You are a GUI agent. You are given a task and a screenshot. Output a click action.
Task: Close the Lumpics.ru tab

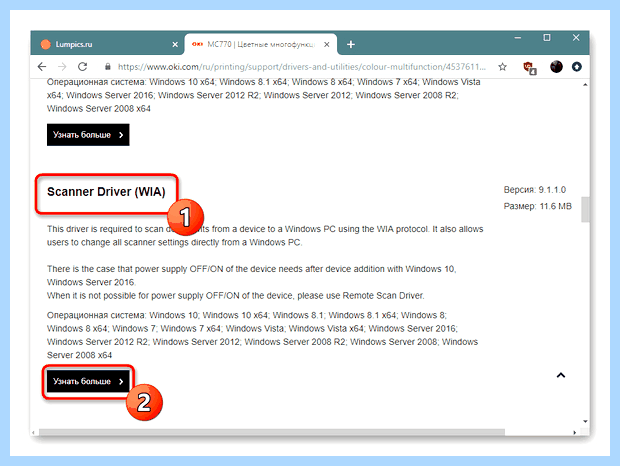tap(175, 45)
